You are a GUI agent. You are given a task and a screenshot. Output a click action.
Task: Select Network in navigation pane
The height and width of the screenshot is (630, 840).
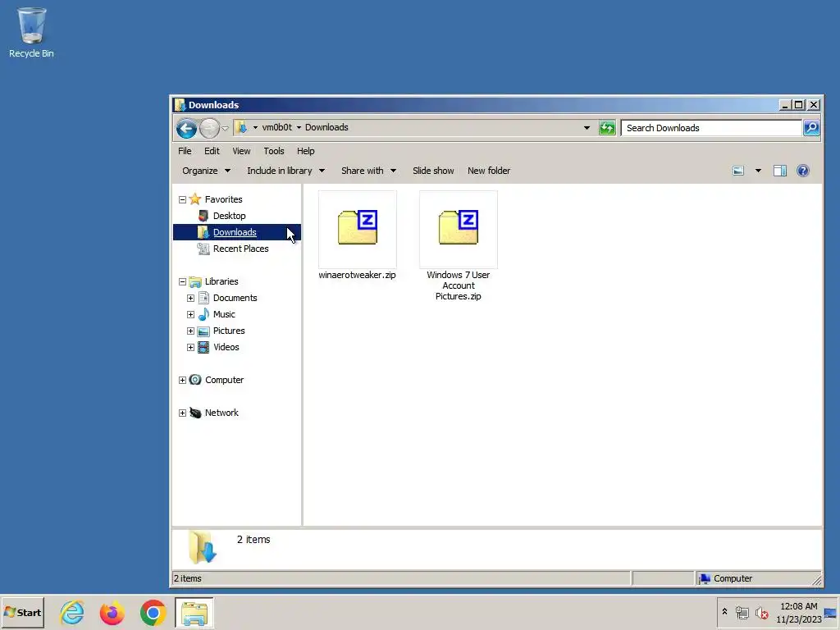221,413
